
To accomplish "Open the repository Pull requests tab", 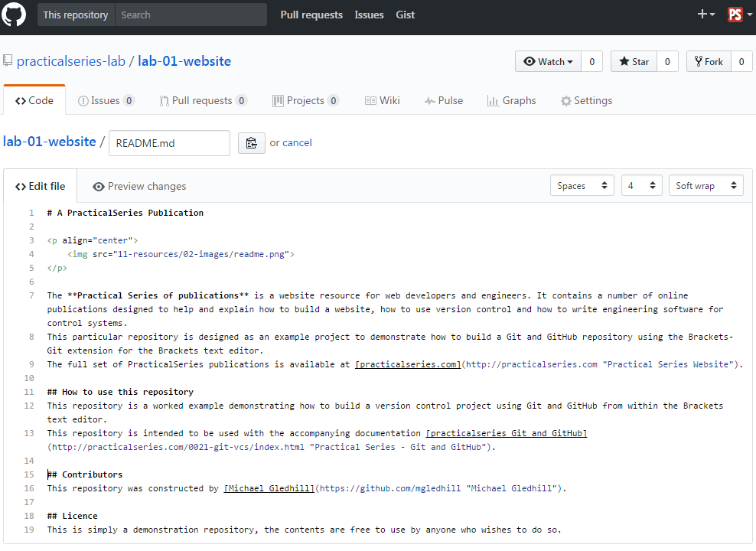I will [x=203, y=100].
